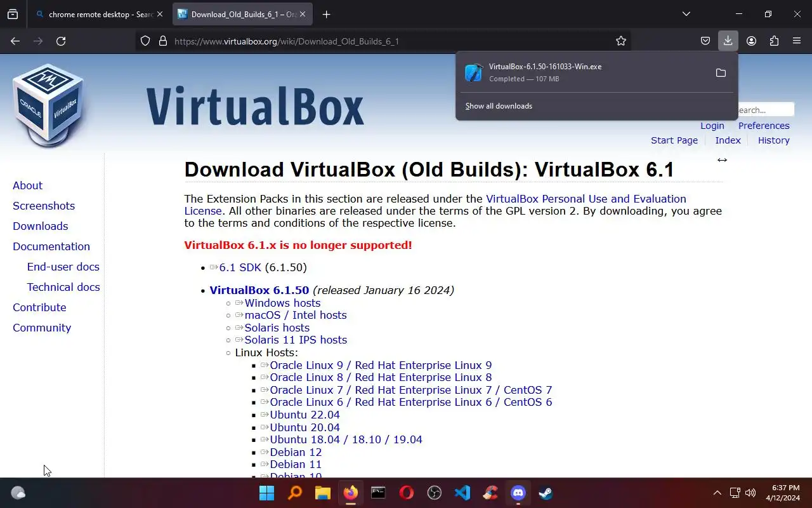Download Oracle Linux 9 / RHEL 9 package
812x508 pixels.
pos(381,365)
